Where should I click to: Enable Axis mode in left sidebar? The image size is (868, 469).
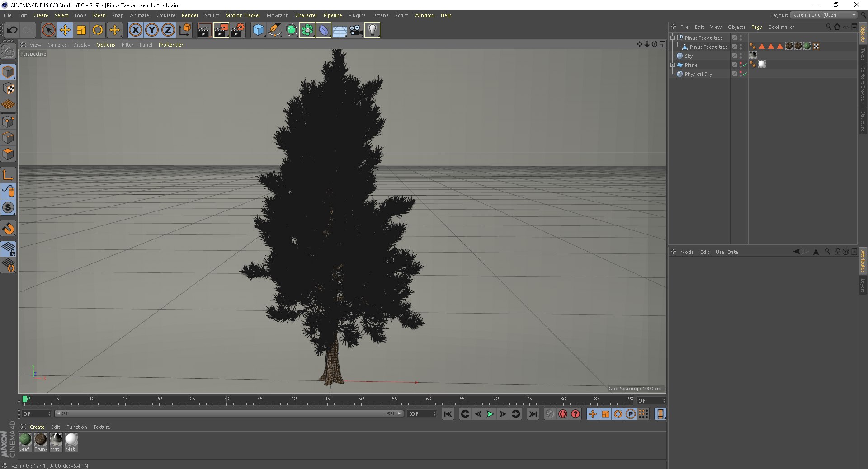click(8, 175)
